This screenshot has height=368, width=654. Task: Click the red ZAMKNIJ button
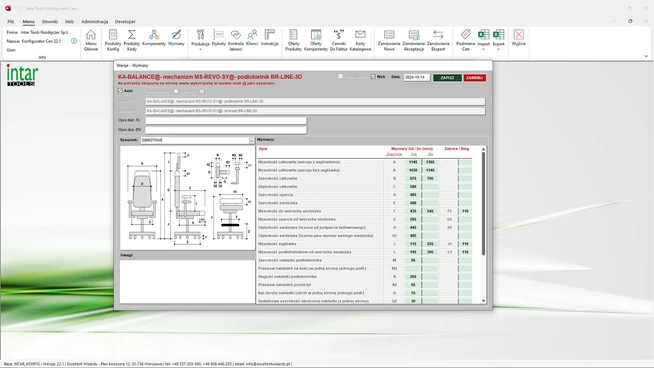click(x=474, y=78)
